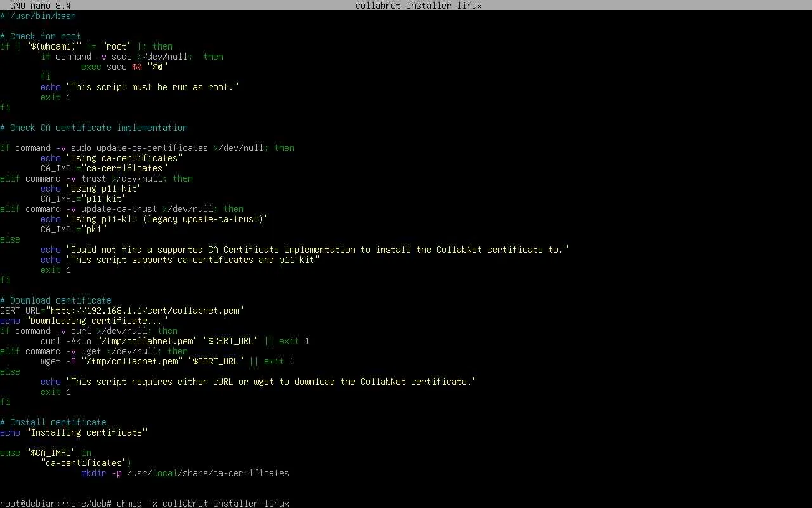Click the 'case "$CA_IMPL" in' line

[46, 453]
